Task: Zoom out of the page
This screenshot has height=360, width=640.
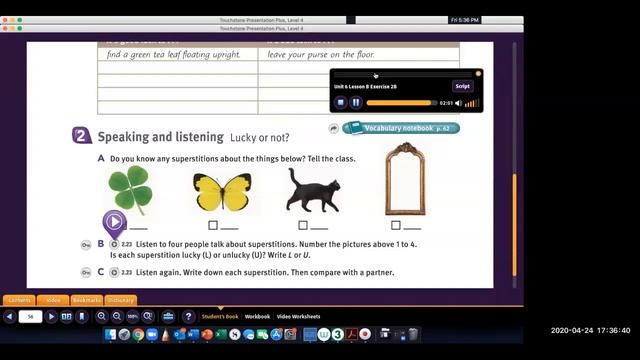Action: pos(117,316)
